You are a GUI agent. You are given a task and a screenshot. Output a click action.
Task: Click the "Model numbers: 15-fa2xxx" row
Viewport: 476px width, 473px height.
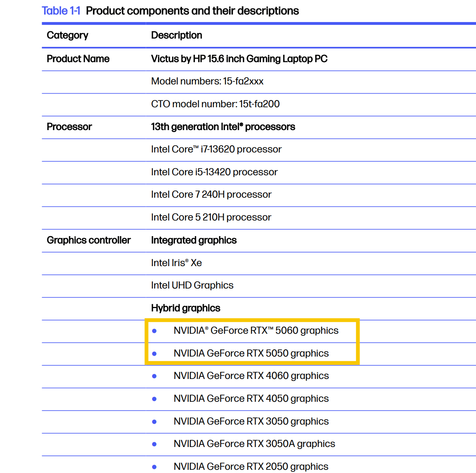point(207,81)
